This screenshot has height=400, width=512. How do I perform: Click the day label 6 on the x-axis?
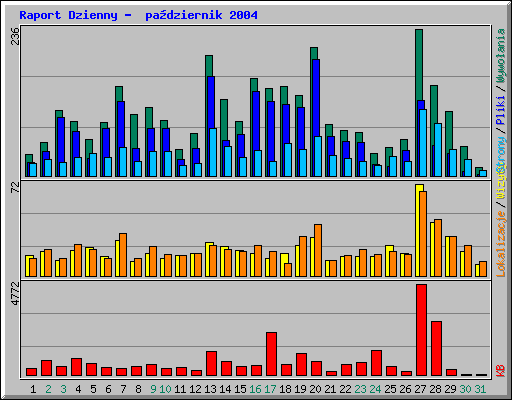pos(108,389)
